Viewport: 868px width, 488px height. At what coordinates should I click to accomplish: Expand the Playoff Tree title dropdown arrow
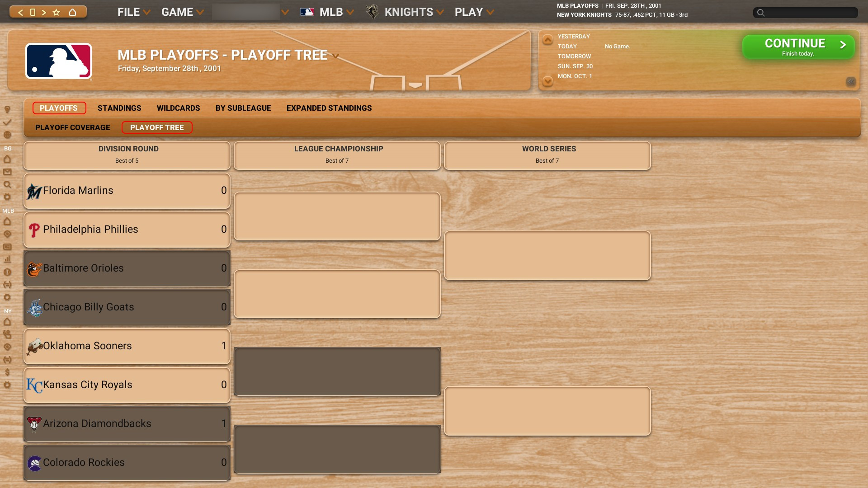tap(335, 56)
